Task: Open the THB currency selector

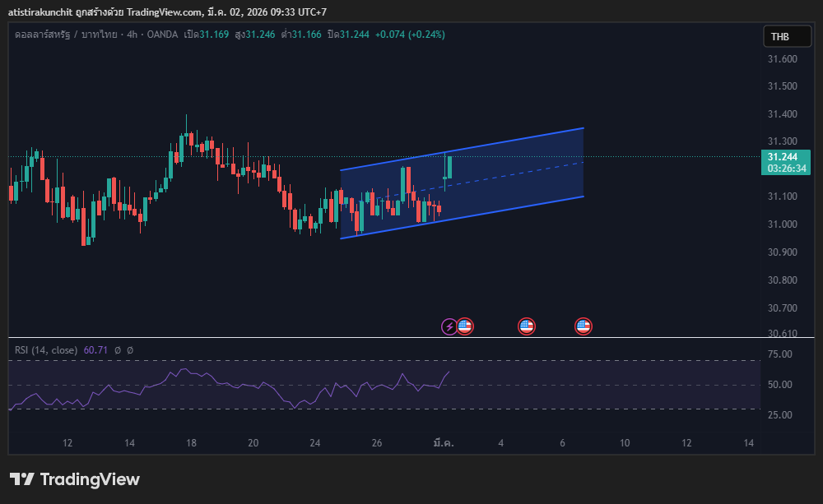Action: (779, 36)
